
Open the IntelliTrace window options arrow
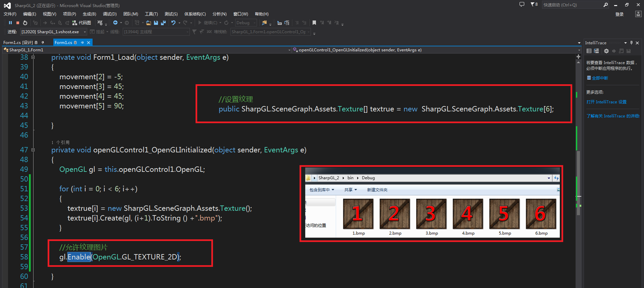coord(625,43)
